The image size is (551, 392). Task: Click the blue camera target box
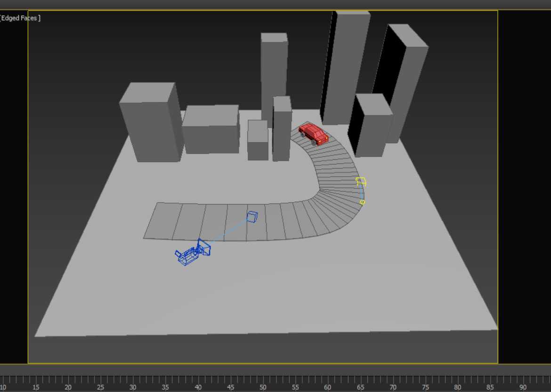click(x=252, y=217)
